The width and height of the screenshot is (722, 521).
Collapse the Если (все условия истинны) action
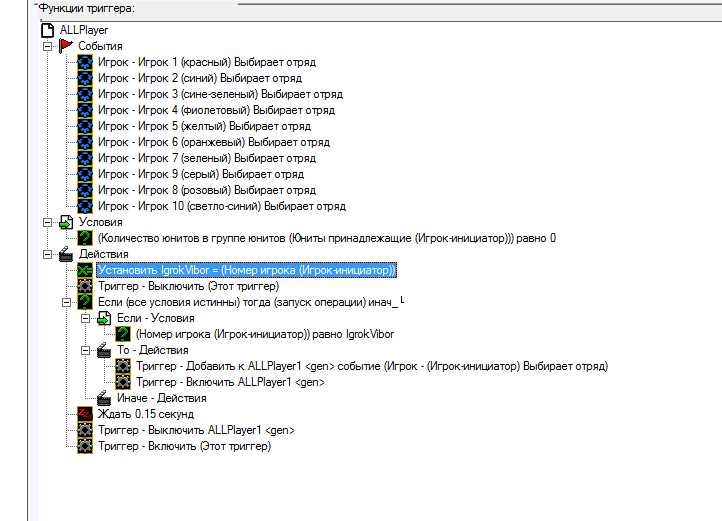pyautogui.click(x=67, y=303)
